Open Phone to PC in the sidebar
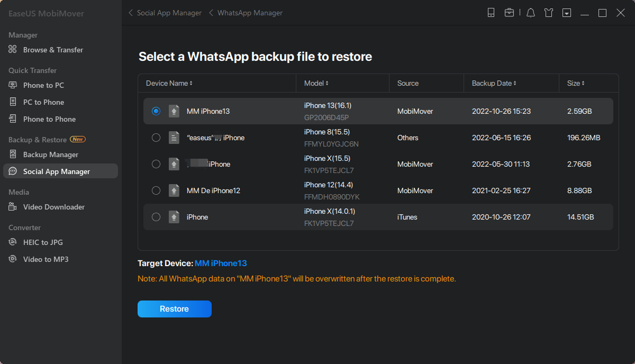Image resolution: width=635 pixels, height=364 pixels. [x=43, y=85]
